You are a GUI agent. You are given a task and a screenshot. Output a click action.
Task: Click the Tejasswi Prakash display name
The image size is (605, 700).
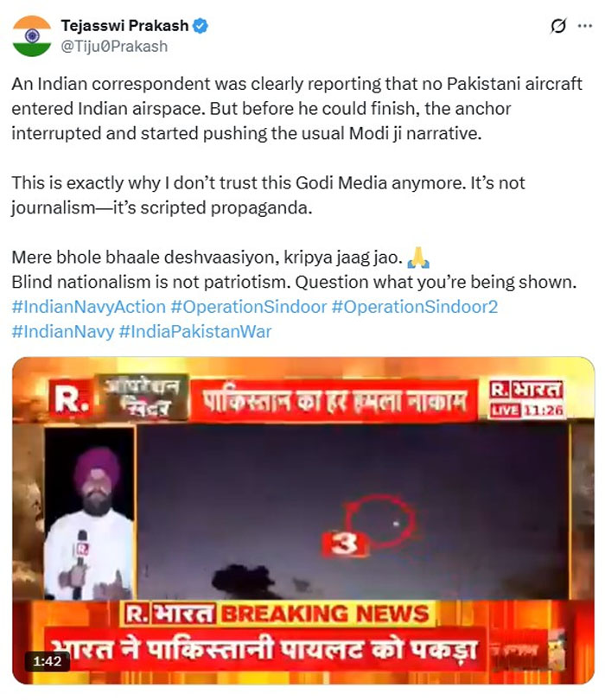124,26
